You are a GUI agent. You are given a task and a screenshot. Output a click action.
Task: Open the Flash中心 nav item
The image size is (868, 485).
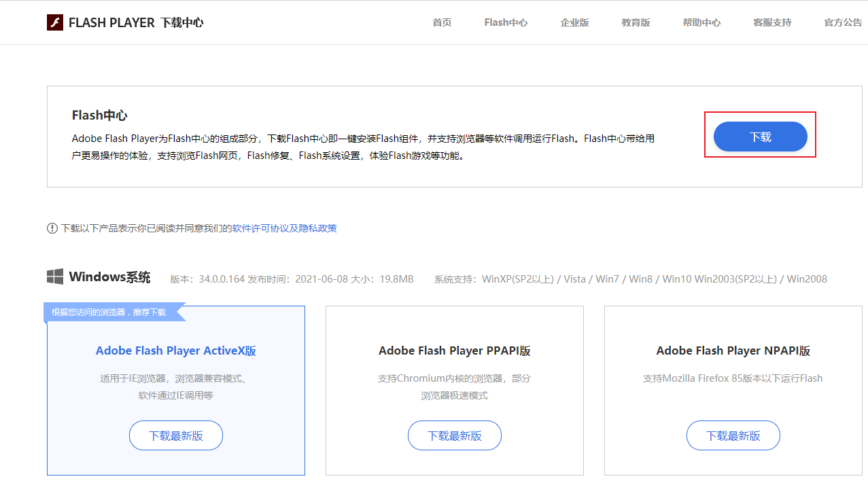[x=506, y=22]
